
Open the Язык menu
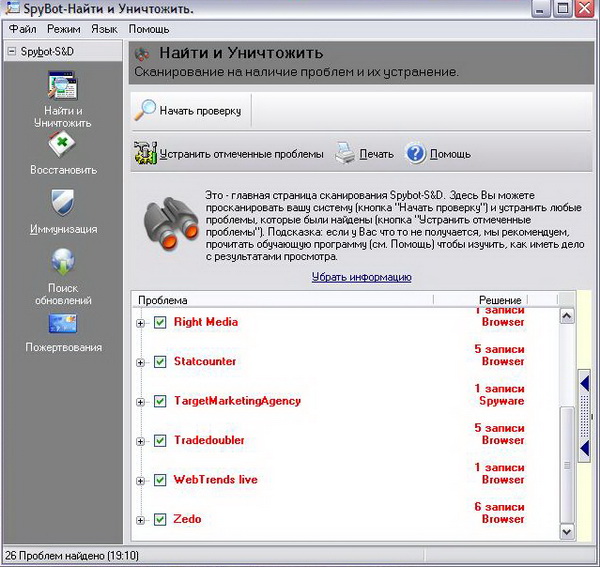[x=104, y=29]
